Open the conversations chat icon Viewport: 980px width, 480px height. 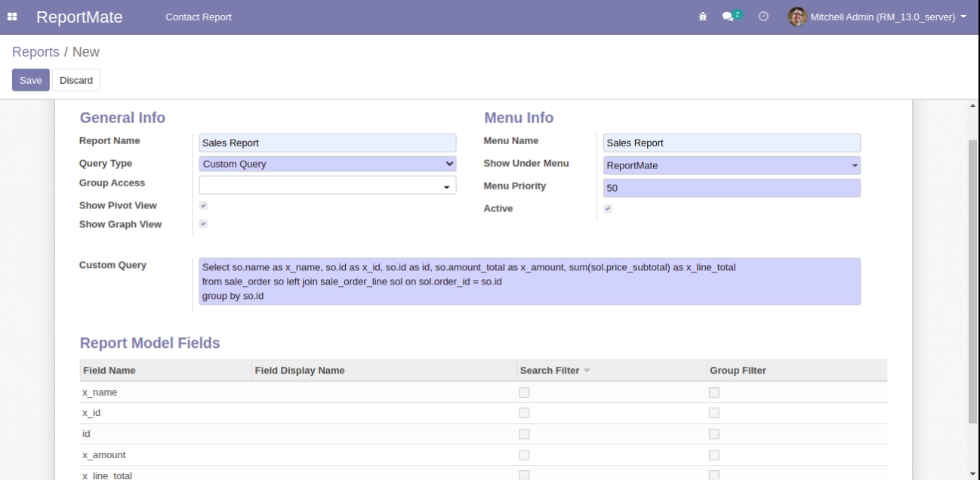728,17
